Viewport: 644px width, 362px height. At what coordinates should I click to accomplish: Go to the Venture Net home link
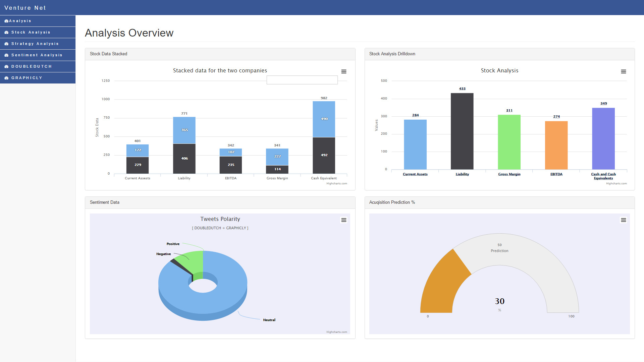pos(25,8)
